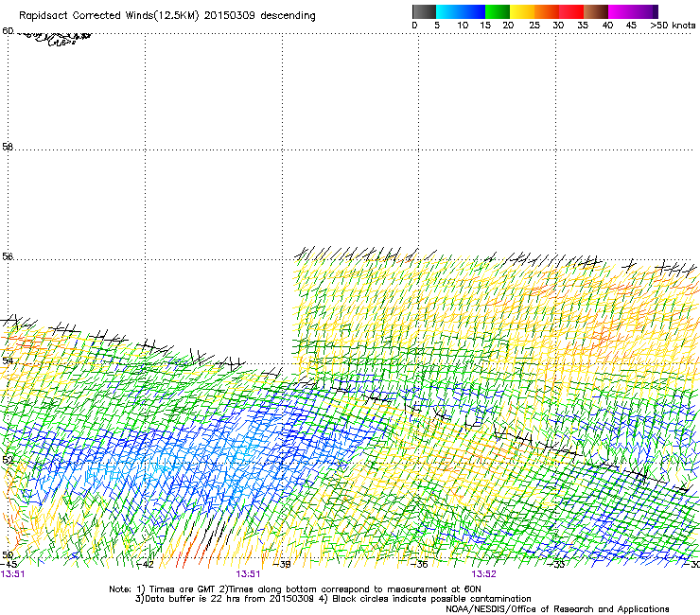This screenshot has width=700, height=615.
Task: Click the latitude label 50
Action: click(8, 555)
